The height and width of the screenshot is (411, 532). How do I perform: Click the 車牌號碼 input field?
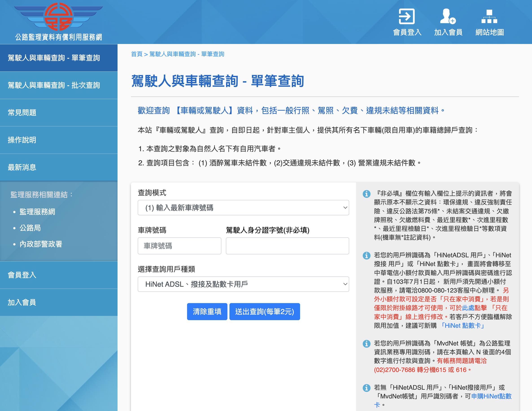179,246
